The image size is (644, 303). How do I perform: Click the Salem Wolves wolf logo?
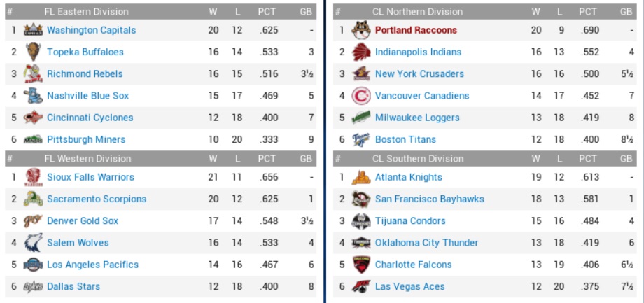[33, 243]
